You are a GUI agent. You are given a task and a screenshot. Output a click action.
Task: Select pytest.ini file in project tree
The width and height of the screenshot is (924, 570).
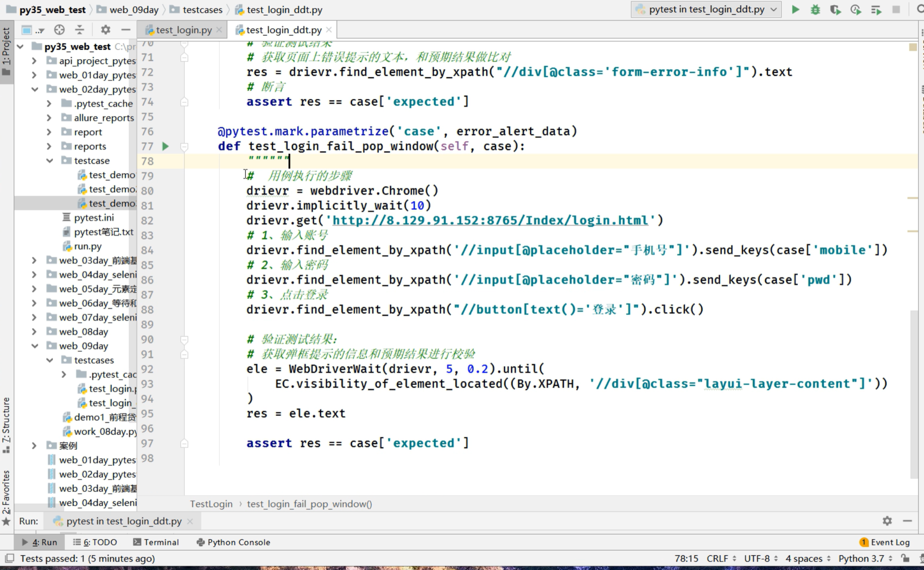94,218
